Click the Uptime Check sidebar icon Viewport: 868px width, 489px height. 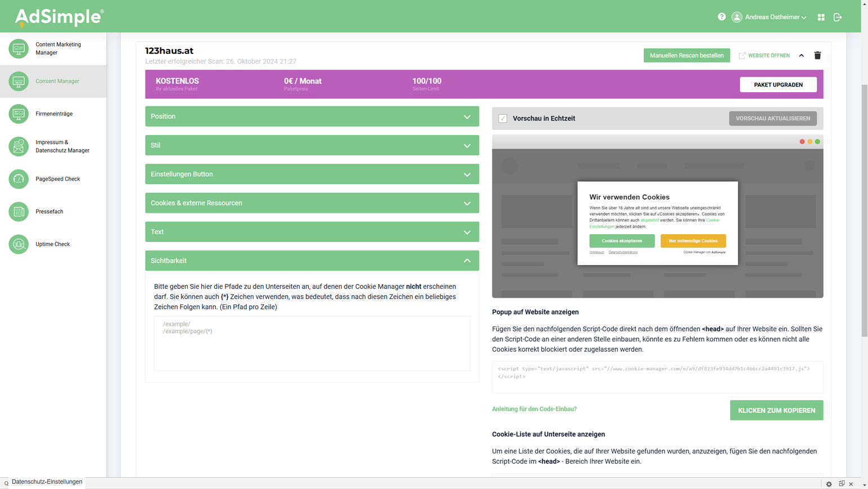point(19,244)
